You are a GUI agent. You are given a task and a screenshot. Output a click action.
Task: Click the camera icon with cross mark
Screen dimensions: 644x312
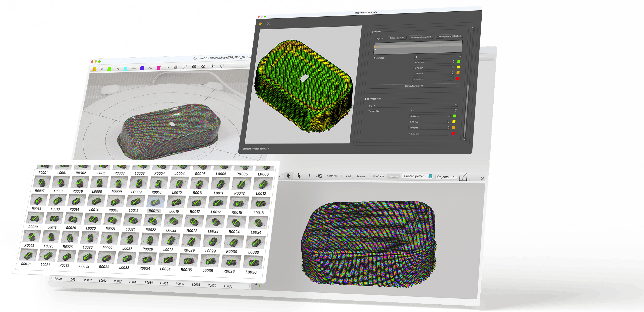coord(212,66)
